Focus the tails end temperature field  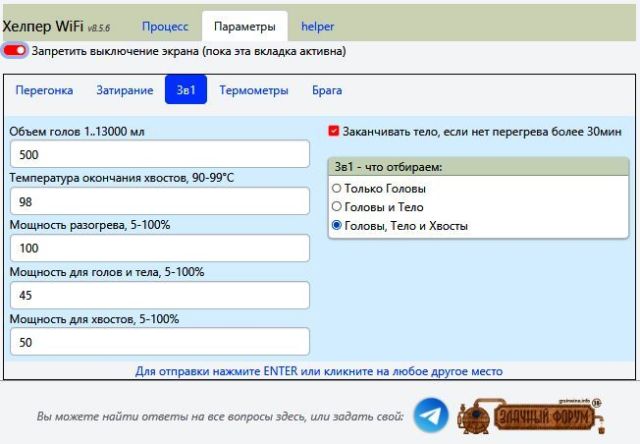(x=160, y=202)
